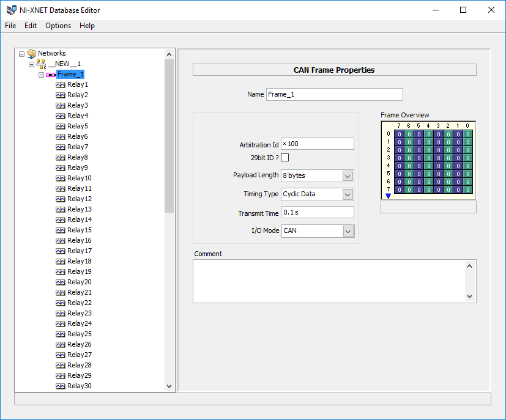The width and height of the screenshot is (506, 420).
Task: Click the NI-XNET app icon in title bar
Action: point(12,10)
